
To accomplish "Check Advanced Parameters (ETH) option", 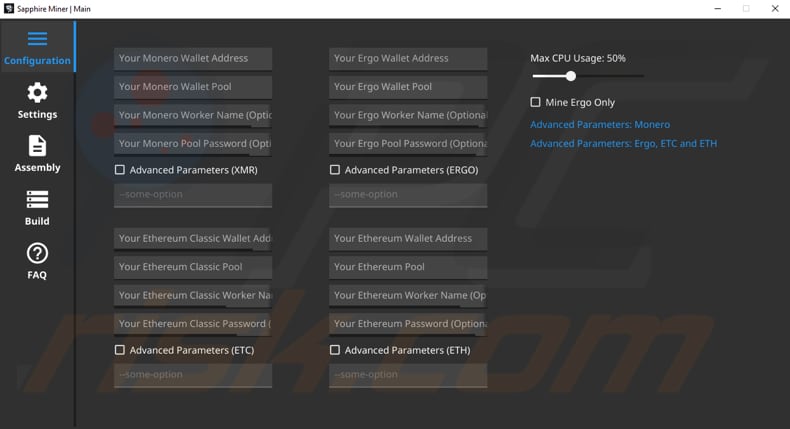I will click(x=335, y=350).
